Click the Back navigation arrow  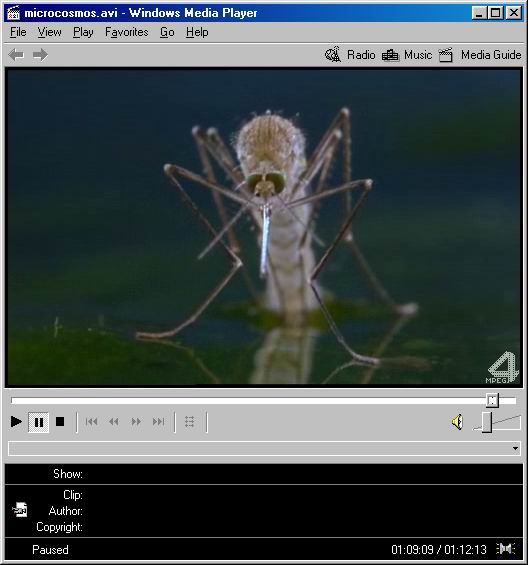(17, 55)
